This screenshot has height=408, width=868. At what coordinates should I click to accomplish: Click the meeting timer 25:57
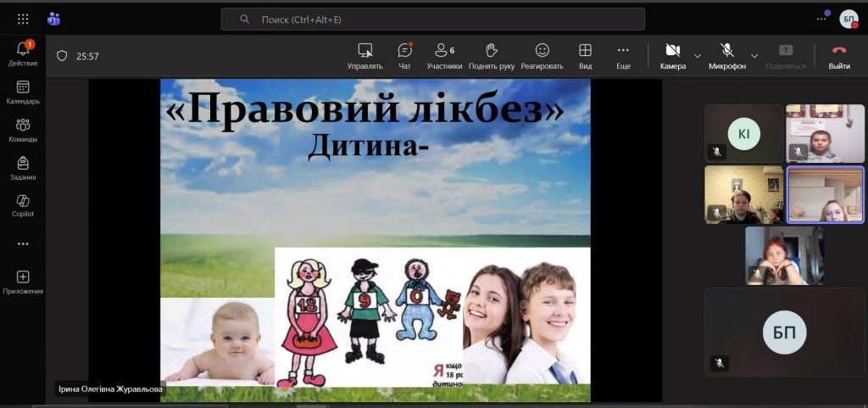(87, 57)
